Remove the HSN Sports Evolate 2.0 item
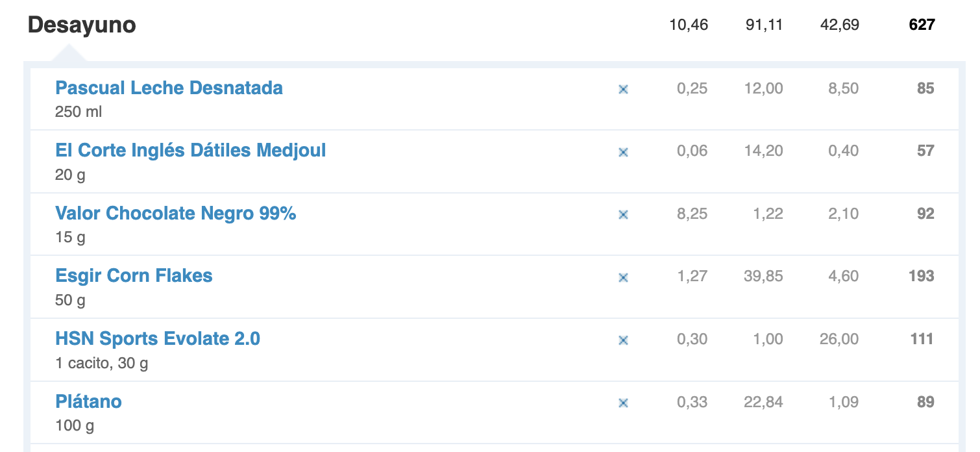The height and width of the screenshot is (452, 980). tap(623, 340)
